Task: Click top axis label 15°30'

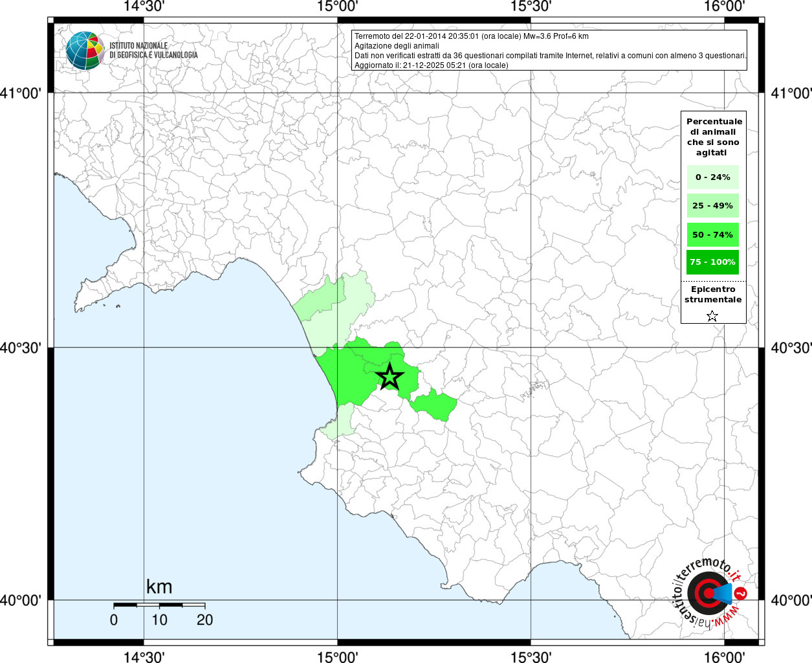Action: 531,6
